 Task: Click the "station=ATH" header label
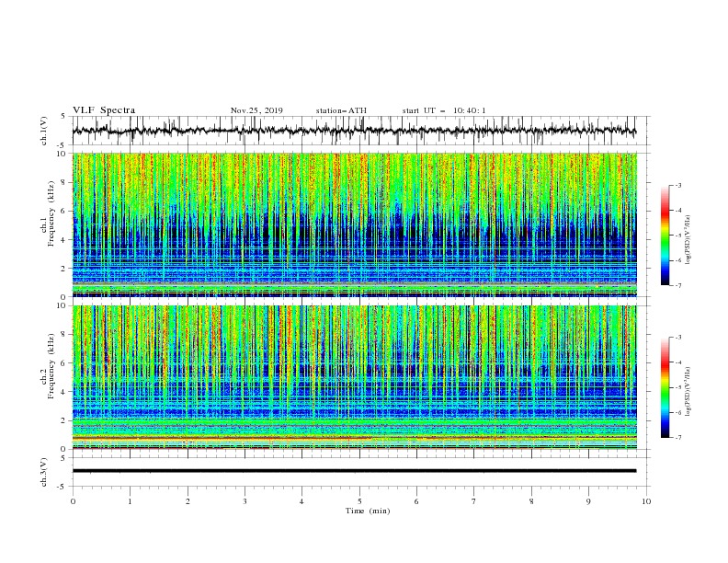pyautogui.click(x=341, y=110)
